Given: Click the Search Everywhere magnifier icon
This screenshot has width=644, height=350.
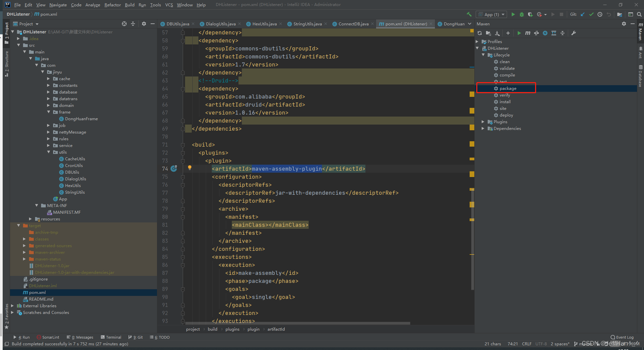Looking at the screenshot, I should [x=639, y=14].
